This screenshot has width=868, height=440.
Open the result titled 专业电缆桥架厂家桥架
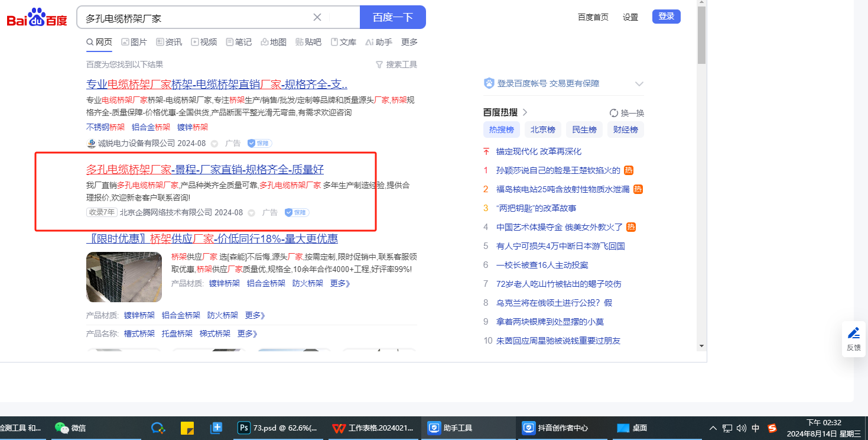217,84
